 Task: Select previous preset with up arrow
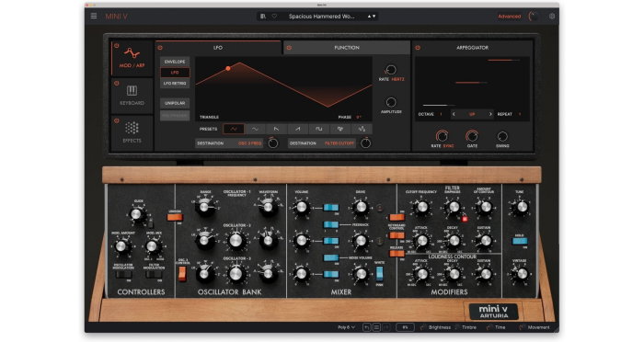[369, 17]
